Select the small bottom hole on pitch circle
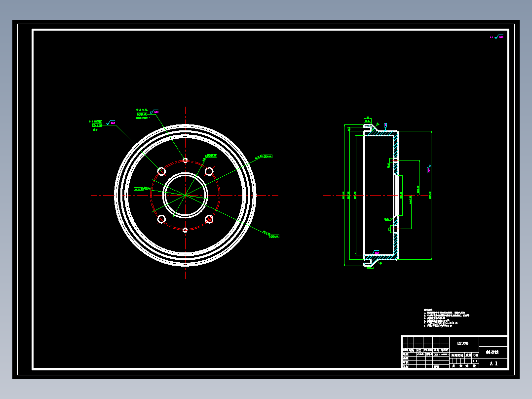This screenshot has height=399, width=532. pos(185,230)
